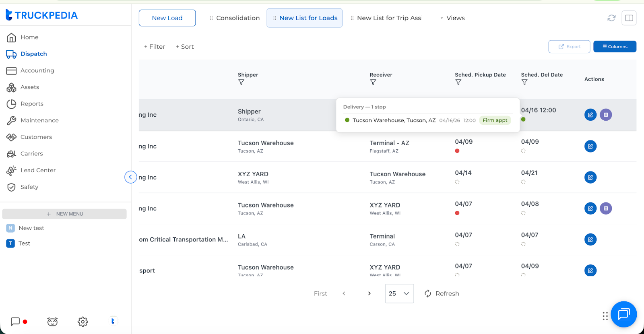
Task: Open Accounting in the sidebar
Action: tap(37, 70)
